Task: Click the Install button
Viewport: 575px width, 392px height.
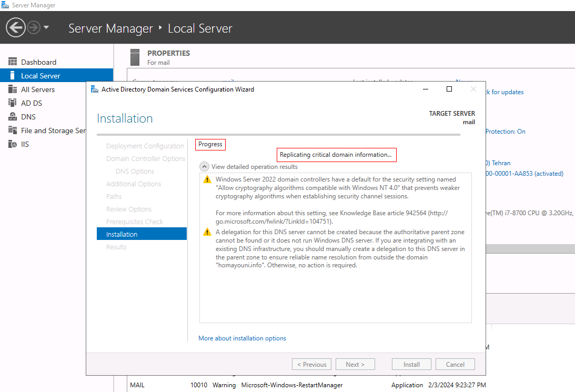Action: pos(411,364)
